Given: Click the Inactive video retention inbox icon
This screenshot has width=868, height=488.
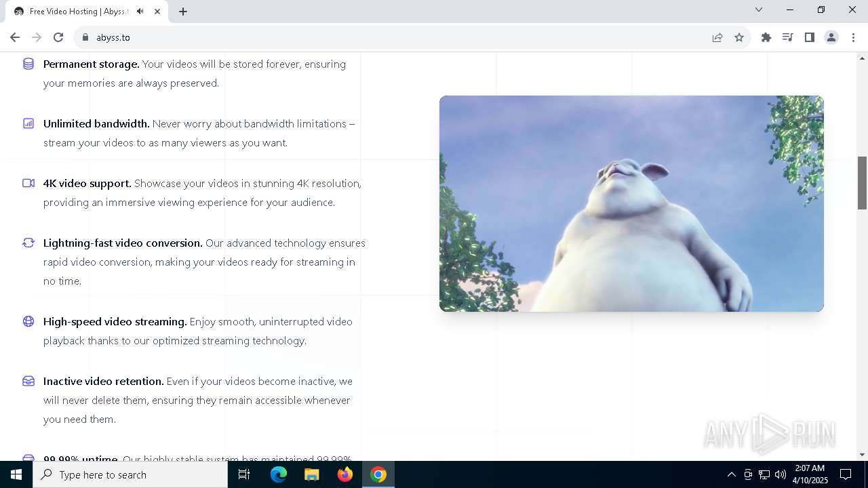Looking at the screenshot, I should (x=28, y=381).
